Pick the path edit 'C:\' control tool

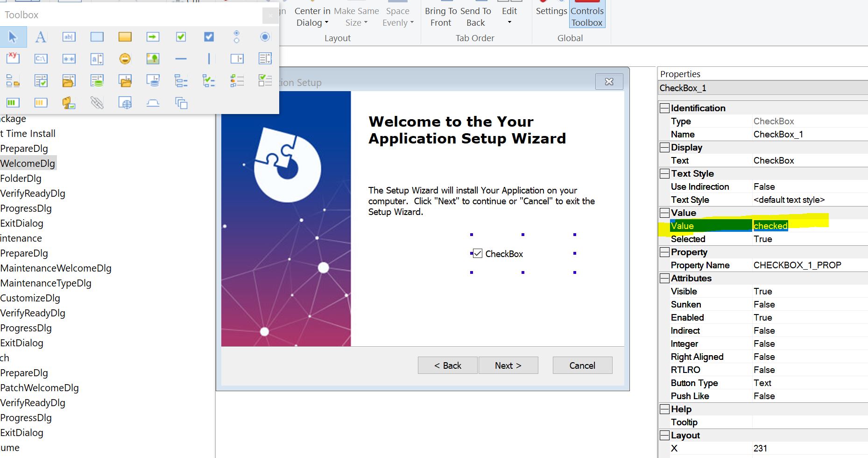(41, 59)
